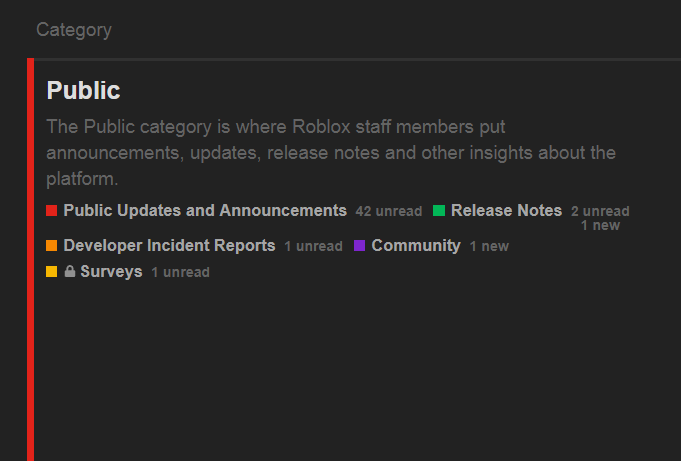This screenshot has width=681, height=461.
Task: Show the 1 new Release Notes topic
Action: point(600,226)
